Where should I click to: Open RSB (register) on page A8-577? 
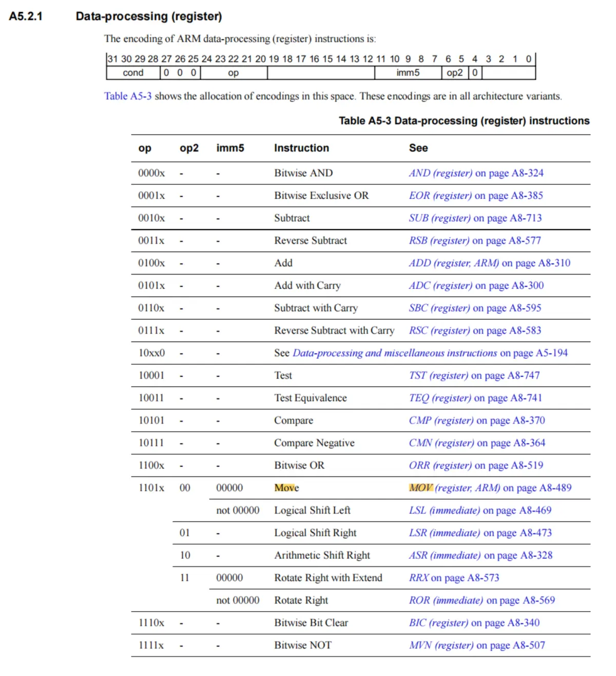click(x=475, y=241)
